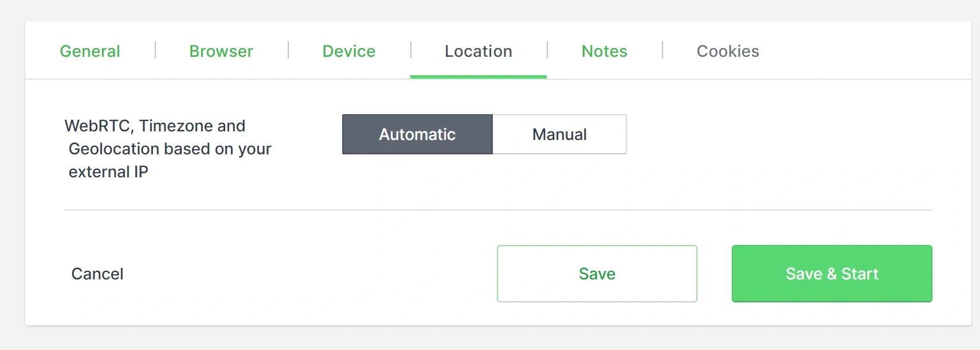This screenshot has width=980, height=350.
Task: Save the location settings
Action: 597,274
